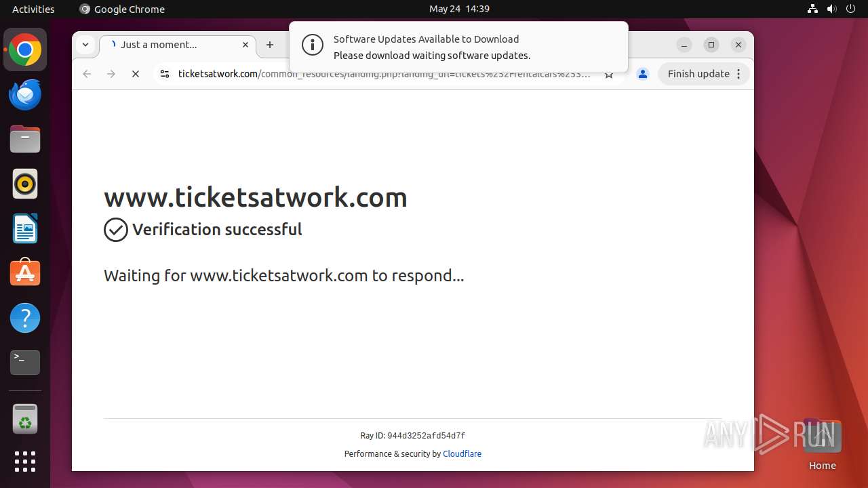The height and width of the screenshot is (488, 868).
Task: Click the Software Updates Available notification
Action: click(458, 47)
